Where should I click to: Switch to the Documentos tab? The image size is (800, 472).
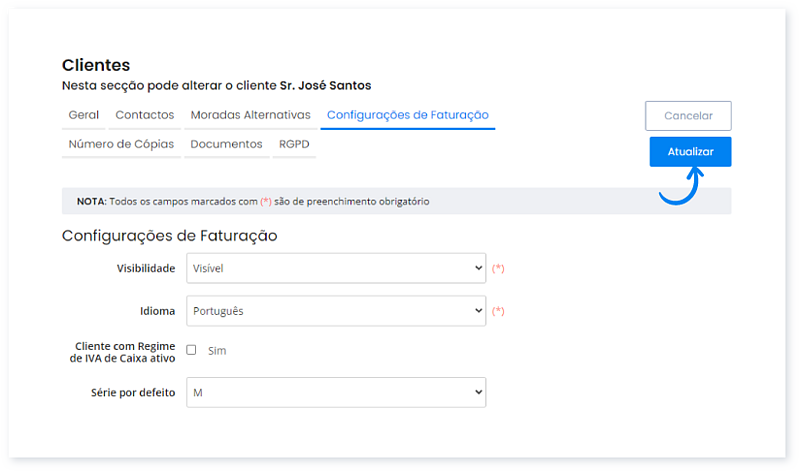tap(226, 144)
